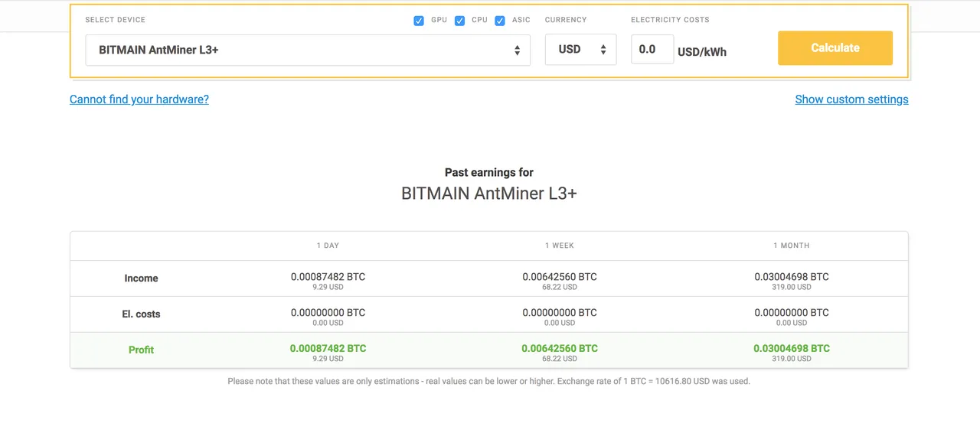Select Profit value 0.03004698 BTC in green
This screenshot has height=433, width=980.
[792, 348]
